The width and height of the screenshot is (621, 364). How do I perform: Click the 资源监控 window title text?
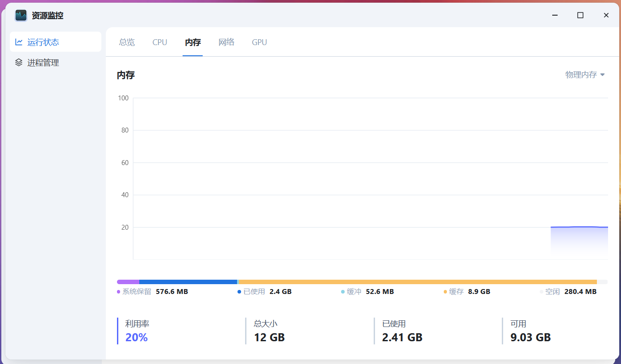tap(47, 16)
